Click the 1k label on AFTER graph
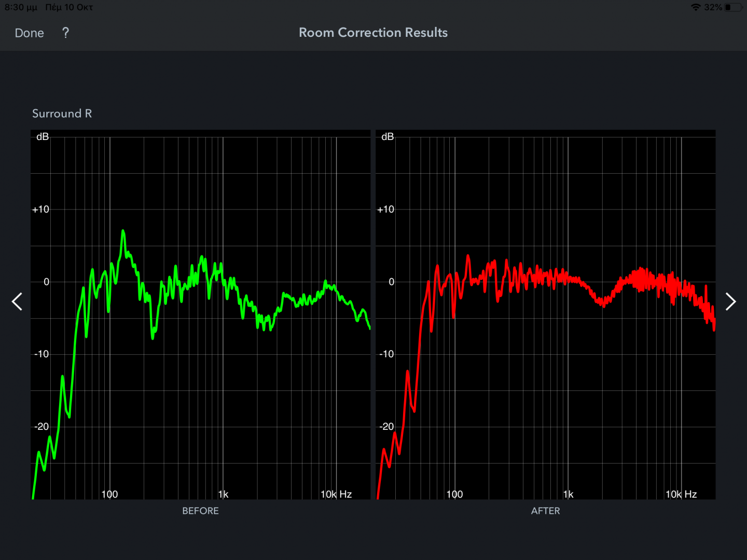Screen dimensions: 747x560 pyautogui.click(x=569, y=494)
